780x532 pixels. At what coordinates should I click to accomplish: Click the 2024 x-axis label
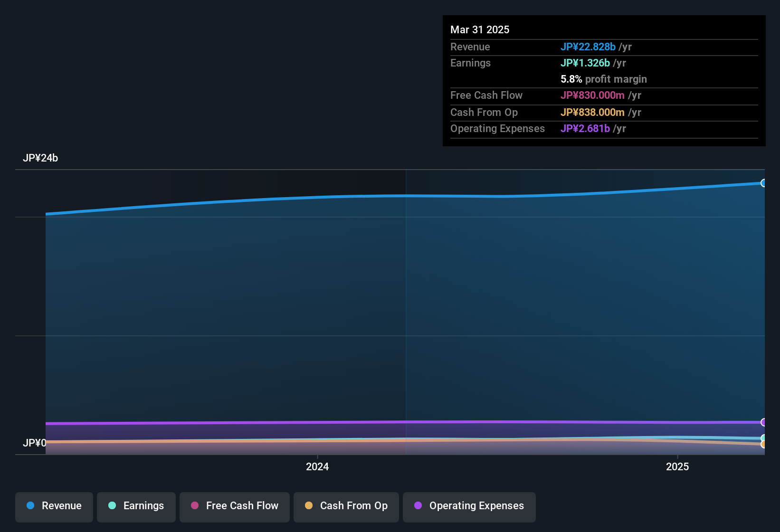pos(317,466)
